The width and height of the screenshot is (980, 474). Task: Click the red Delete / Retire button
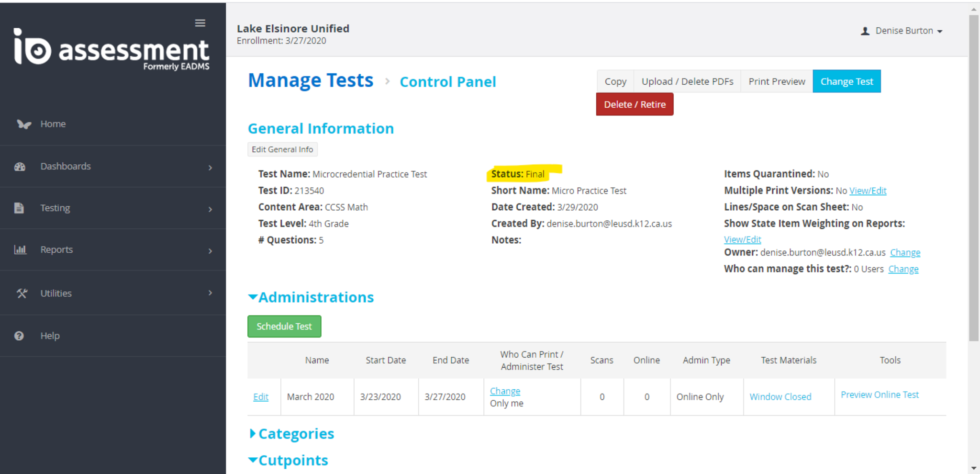tap(634, 104)
